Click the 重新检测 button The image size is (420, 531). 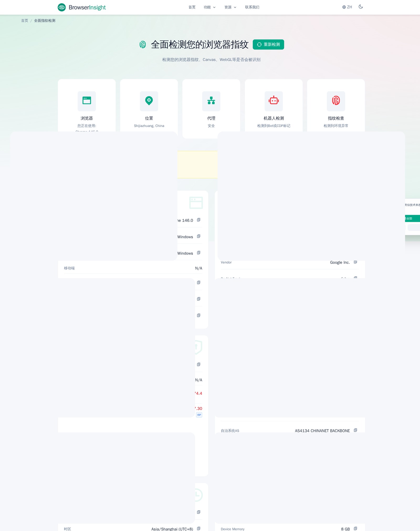268,44
